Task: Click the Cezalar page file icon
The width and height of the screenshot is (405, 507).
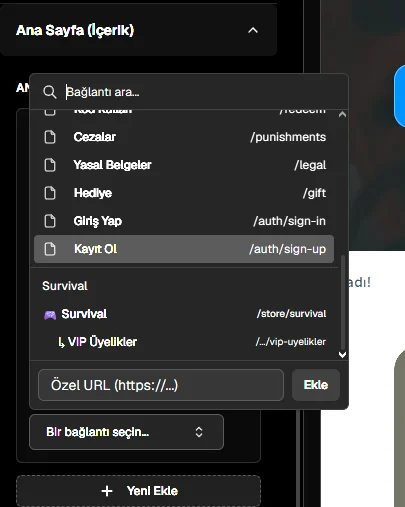Action: (x=50, y=137)
